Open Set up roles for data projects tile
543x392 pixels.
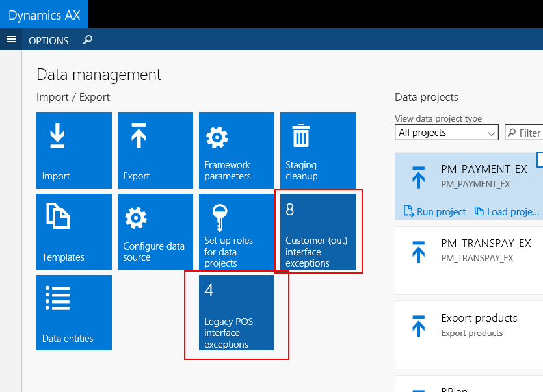237,231
